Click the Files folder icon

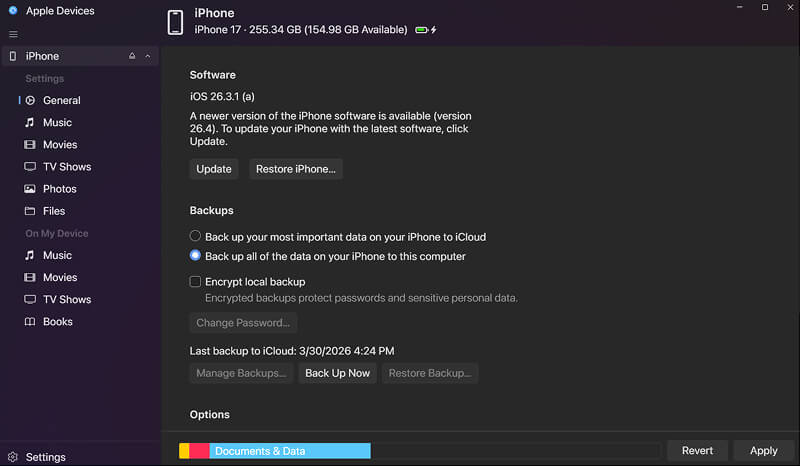point(30,211)
